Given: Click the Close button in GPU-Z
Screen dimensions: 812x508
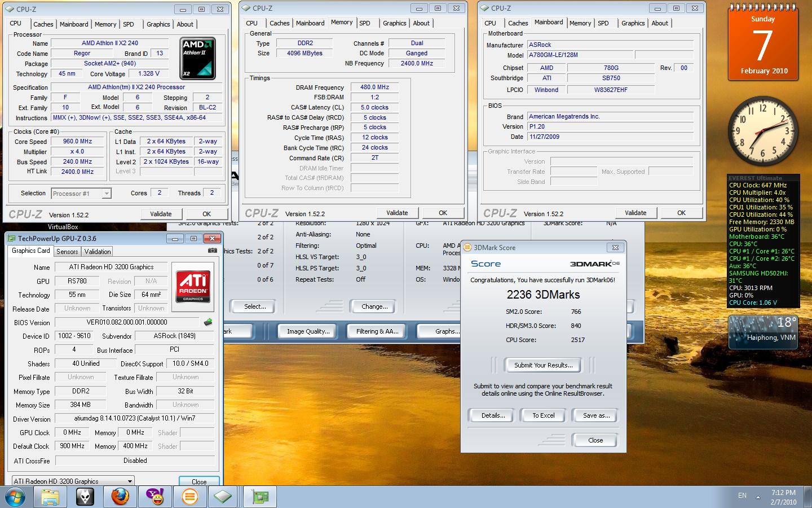Looking at the screenshot, I should point(199,481).
